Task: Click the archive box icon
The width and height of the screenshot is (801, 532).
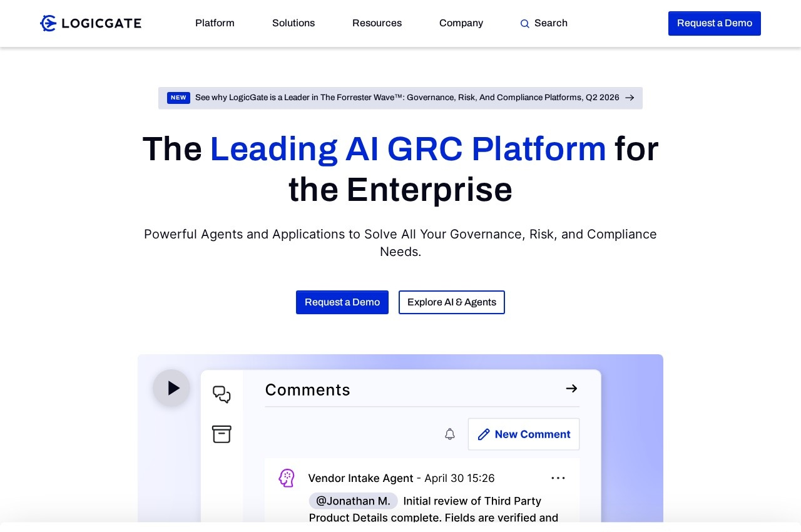Action: tap(222, 434)
